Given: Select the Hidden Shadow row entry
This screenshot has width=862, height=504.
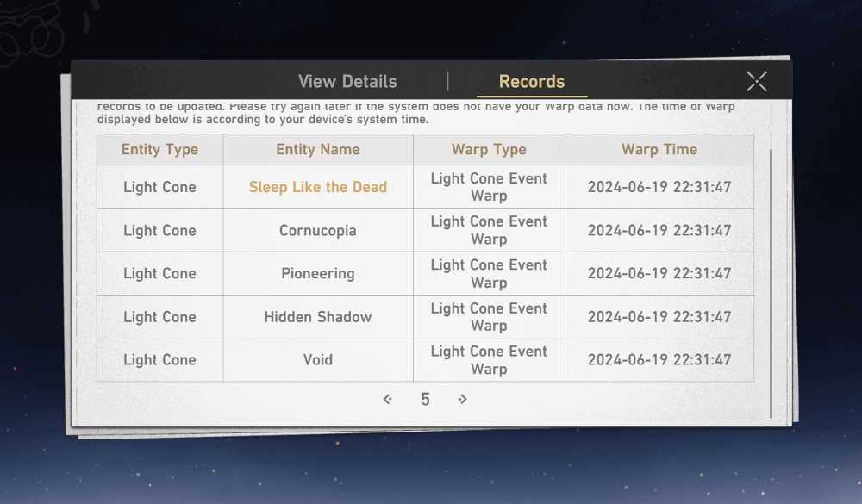Looking at the screenshot, I should [x=318, y=316].
